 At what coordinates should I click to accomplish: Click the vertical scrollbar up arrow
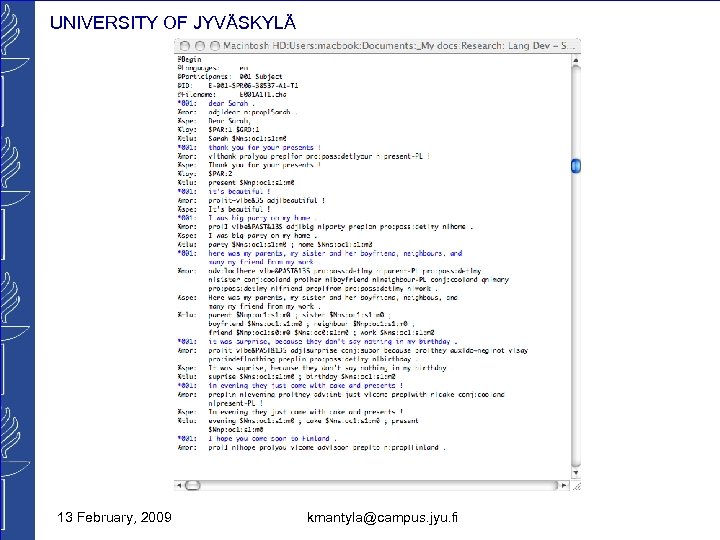coord(576,60)
